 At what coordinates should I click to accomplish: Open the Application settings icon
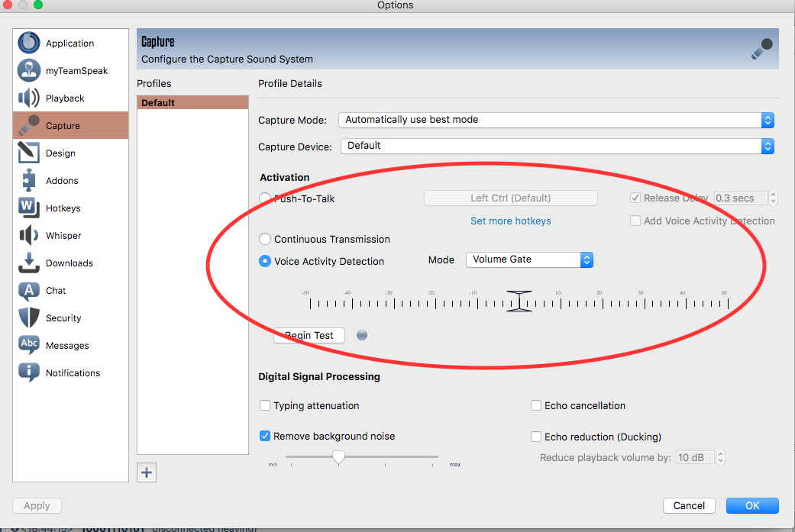tap(28, 43)
